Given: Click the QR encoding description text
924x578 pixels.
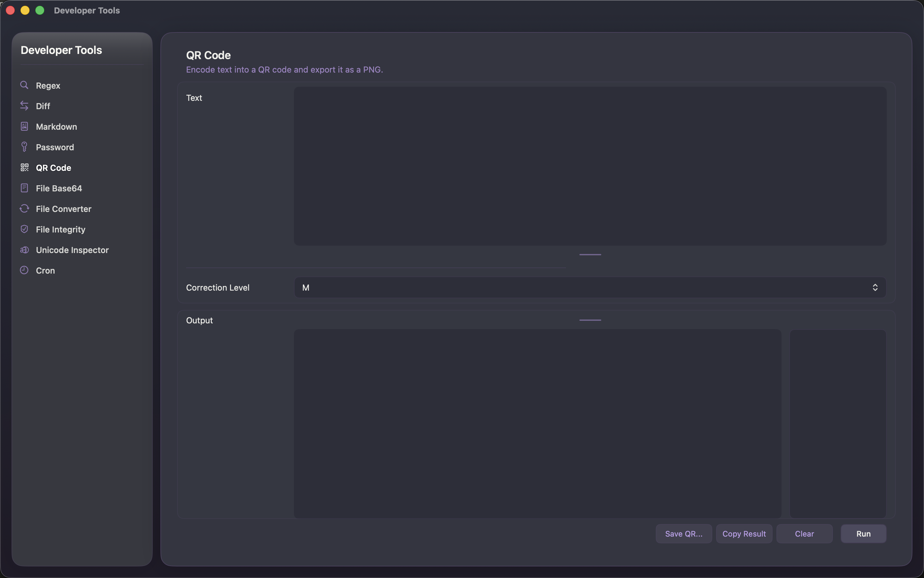Looking at the screenshot, I should 285,70.
